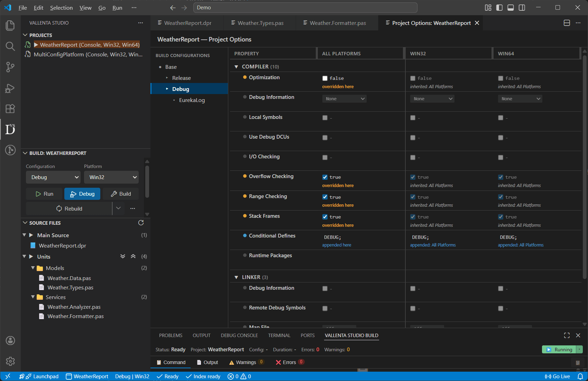Toggle Use Debug DCUs checkbox, All Platforms
Viewport: 588px width, 381px height.
pos(325,138)
